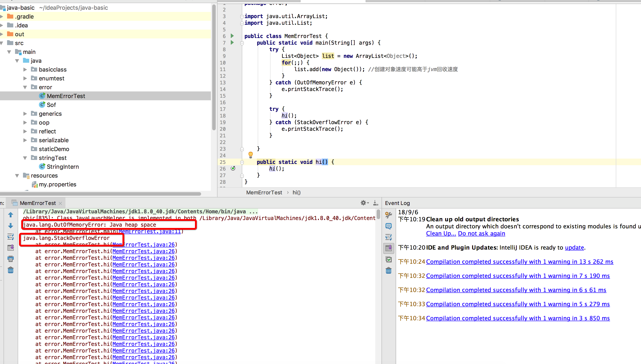Viewport: 641px width, 364px height.
Task: Click the 'Clean Up...' link
Action: point(441,233)
